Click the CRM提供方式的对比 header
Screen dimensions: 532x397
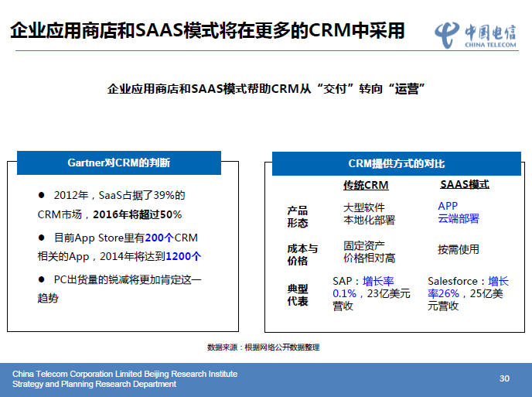pos(396,164)
